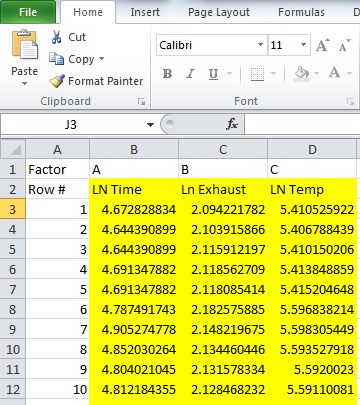Image resolution: width=360 pixels, height=405 pixels.
Task: Open the Clipboard dialog launcher
Action: [x=142, y=102]
